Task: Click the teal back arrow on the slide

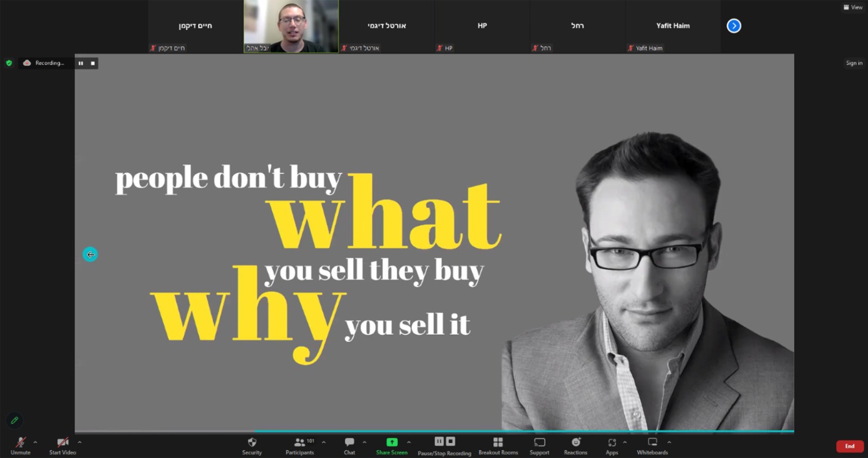Action: (x=90, y=254)
